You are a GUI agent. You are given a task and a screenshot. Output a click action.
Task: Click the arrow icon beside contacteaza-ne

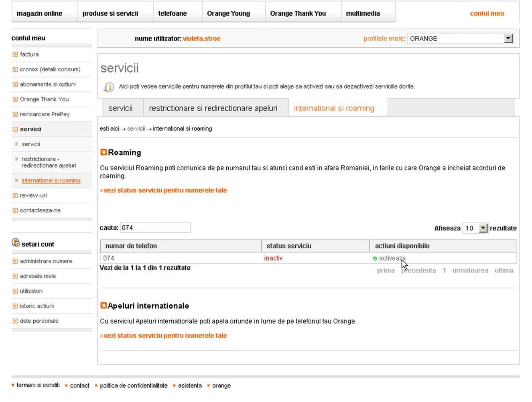coord(15,210)
